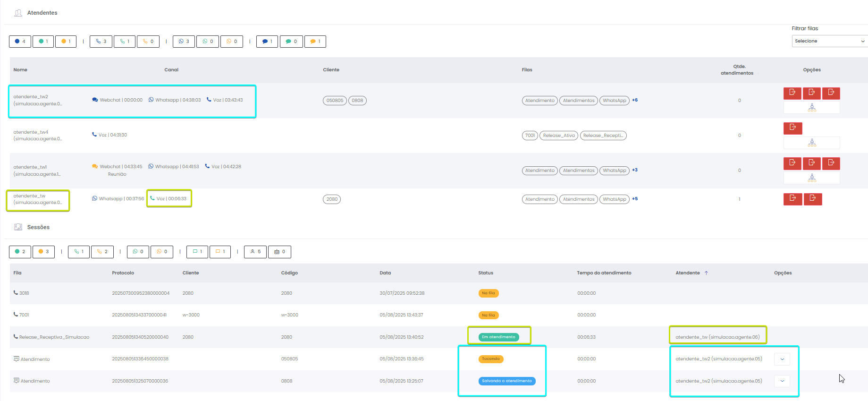Click the queue hierarchy icon for atendente_tw1
The image size is (868, 401).
[x=811, y=178]
